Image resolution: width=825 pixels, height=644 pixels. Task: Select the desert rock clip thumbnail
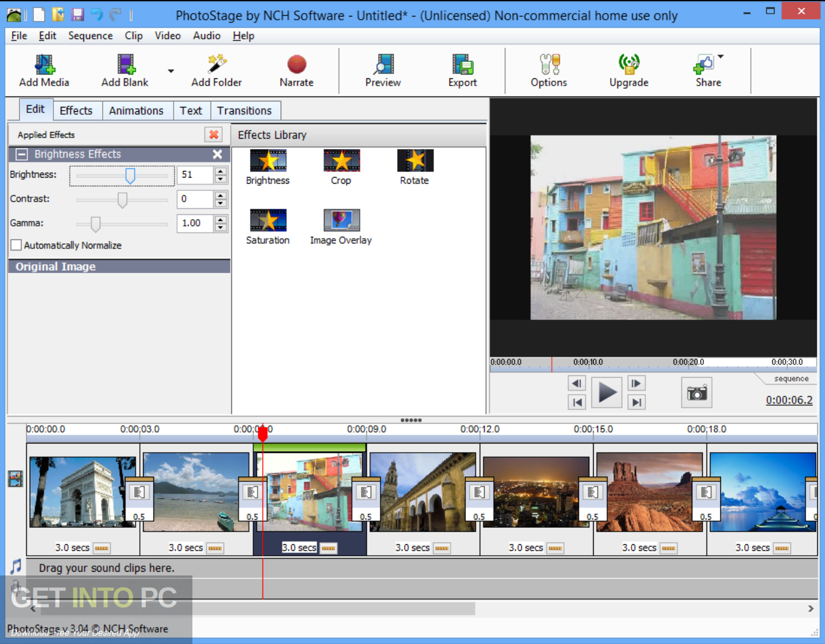[x=650, y=492]
